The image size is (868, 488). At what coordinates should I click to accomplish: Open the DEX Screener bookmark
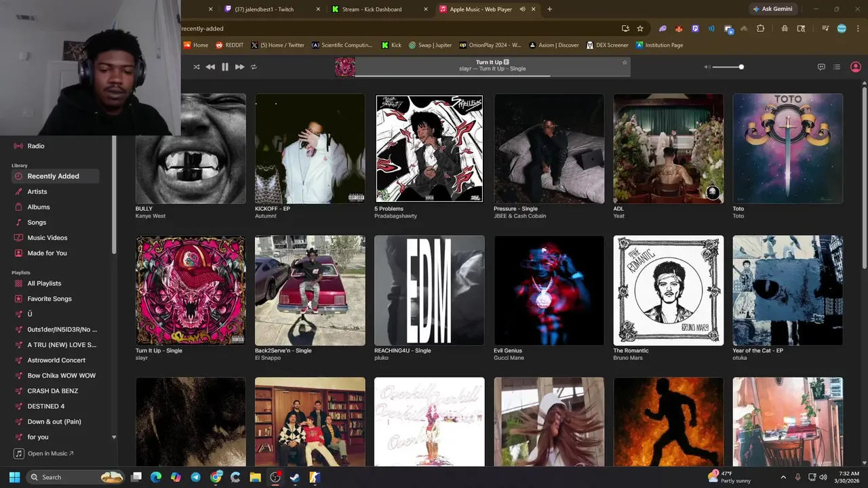pos(607,45)
